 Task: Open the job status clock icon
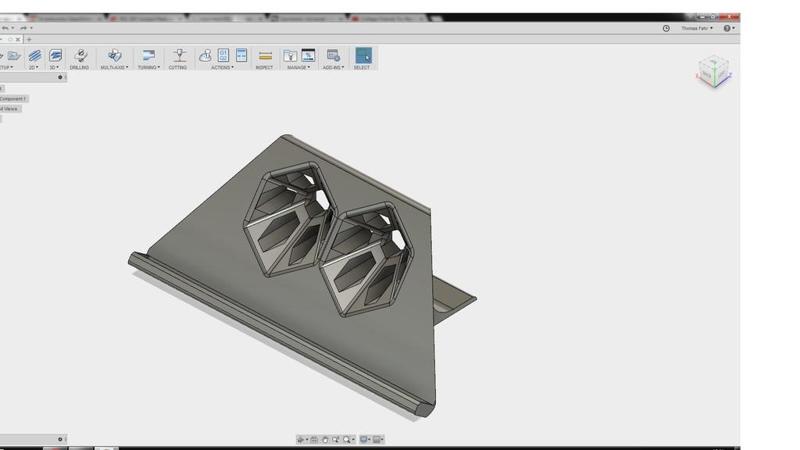click(666, 28)
